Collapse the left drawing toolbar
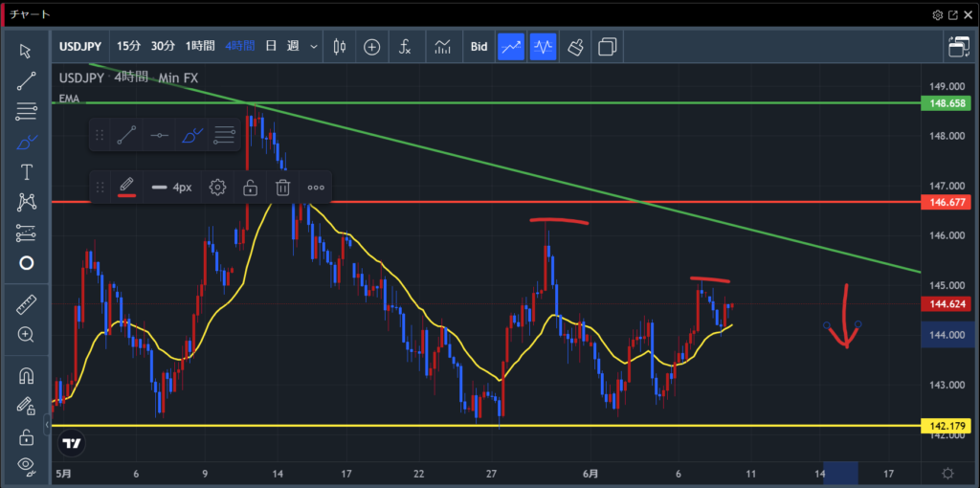The height and width of the screenshot is (488, 980). pyautogui.click(x=47, y=426)
